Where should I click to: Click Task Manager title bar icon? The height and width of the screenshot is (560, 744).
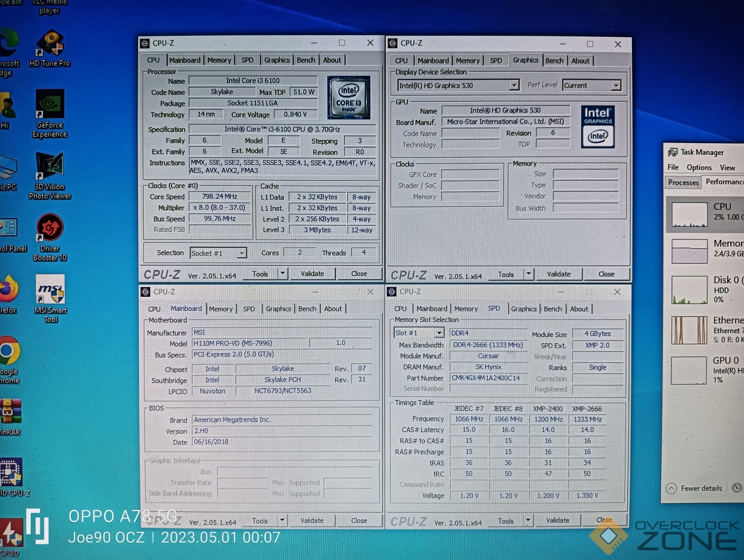[673, 152]
